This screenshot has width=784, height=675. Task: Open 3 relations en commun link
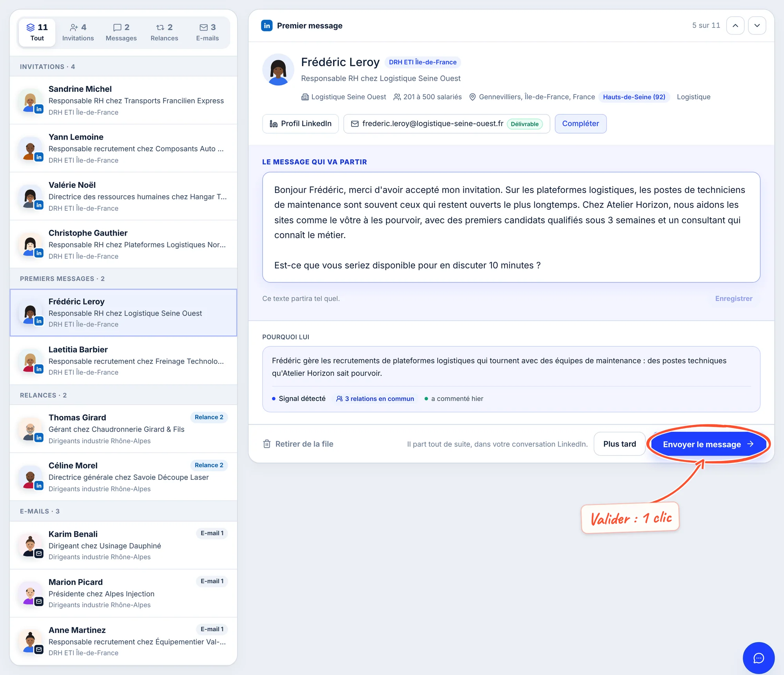(x=375, y=399)
